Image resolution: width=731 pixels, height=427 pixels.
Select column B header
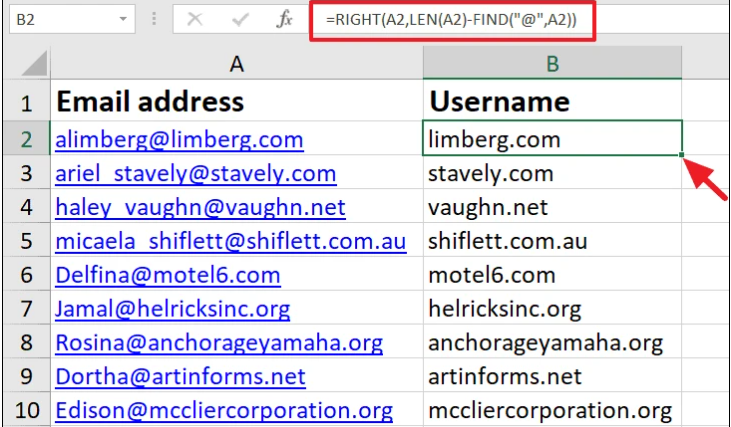click(552, 63)
